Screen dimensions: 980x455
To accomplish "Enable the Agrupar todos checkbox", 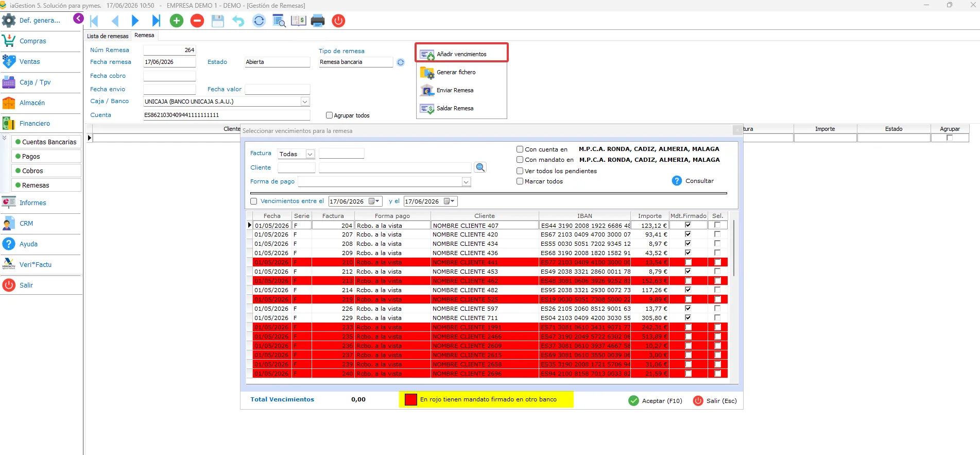I will pos(329,115).
